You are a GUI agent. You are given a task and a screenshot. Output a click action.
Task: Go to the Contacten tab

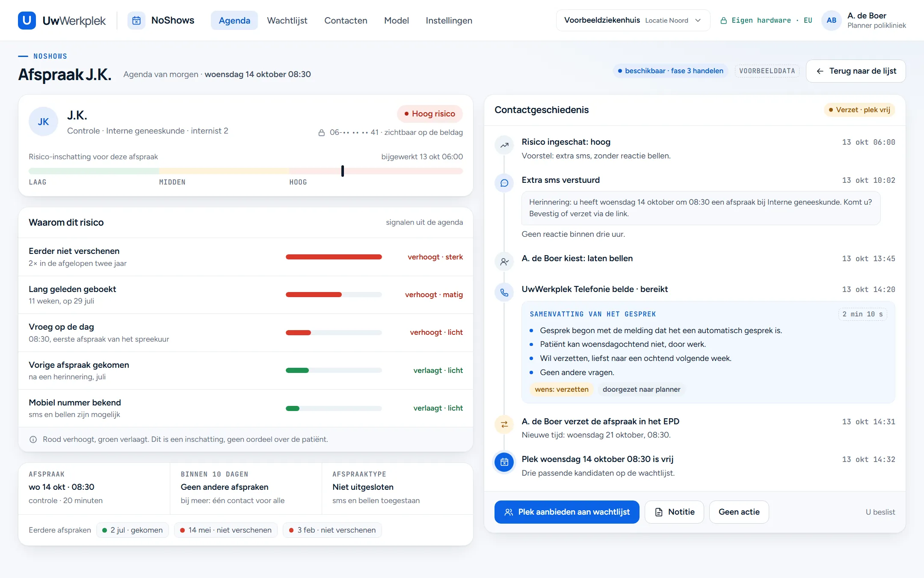point(346,20)
